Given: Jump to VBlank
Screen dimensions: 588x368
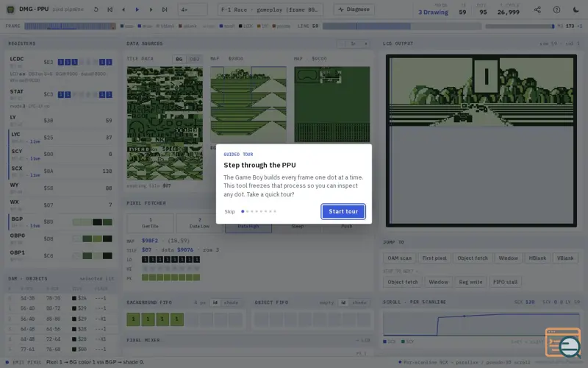Looking at the screenshot, I should coord(565,258).
